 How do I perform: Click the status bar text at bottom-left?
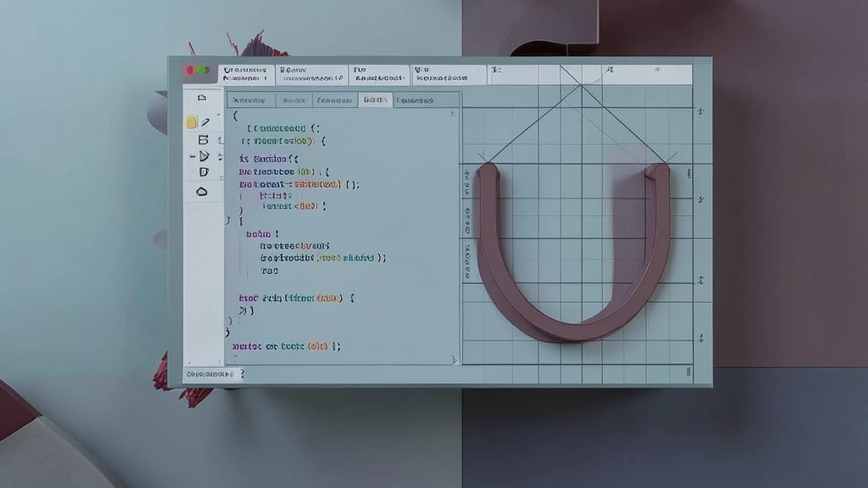click(x=210, y=374)
